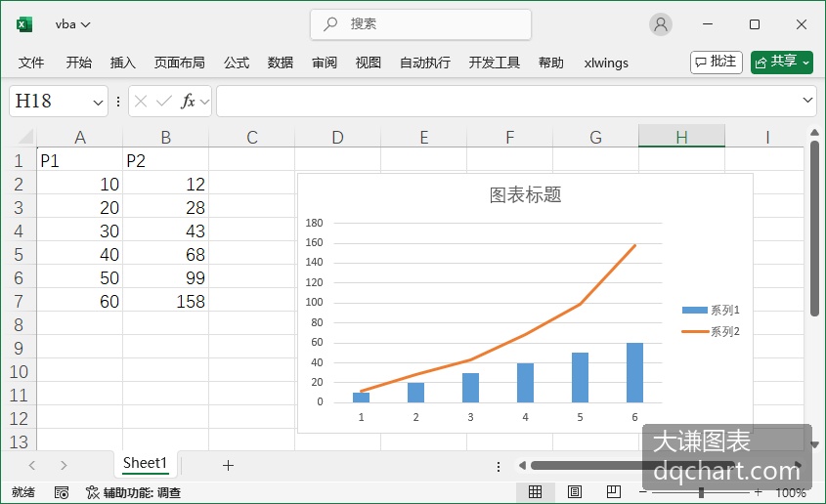This screenshot has height=504, width=826.
Task: Click the cancel entry X icon
Action: point(141,101)
